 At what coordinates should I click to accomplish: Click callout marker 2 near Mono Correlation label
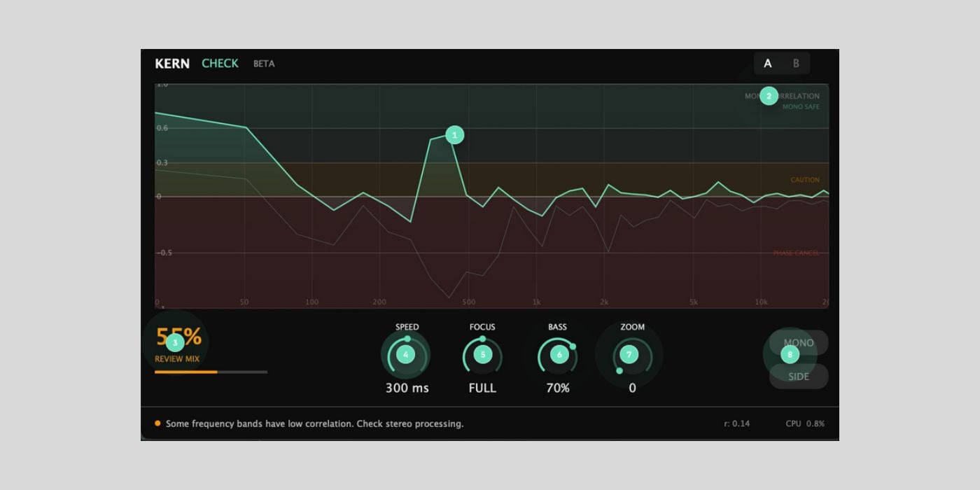(x=768, y=96)
